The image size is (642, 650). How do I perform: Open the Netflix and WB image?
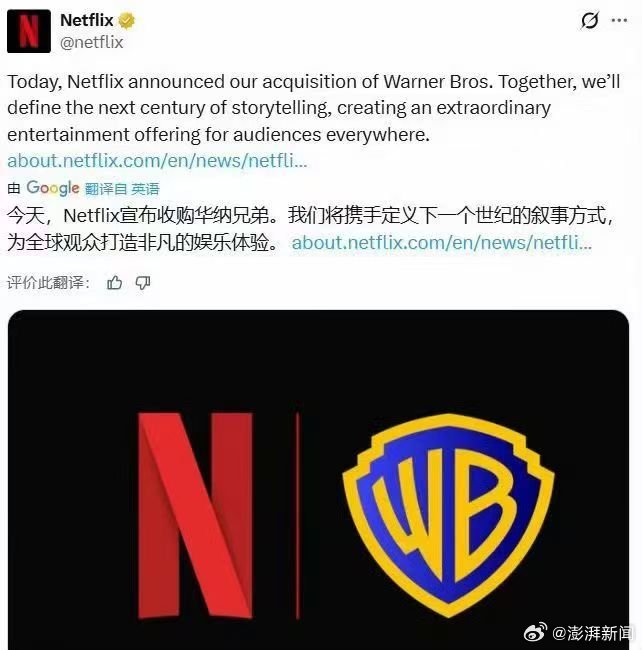318,480
